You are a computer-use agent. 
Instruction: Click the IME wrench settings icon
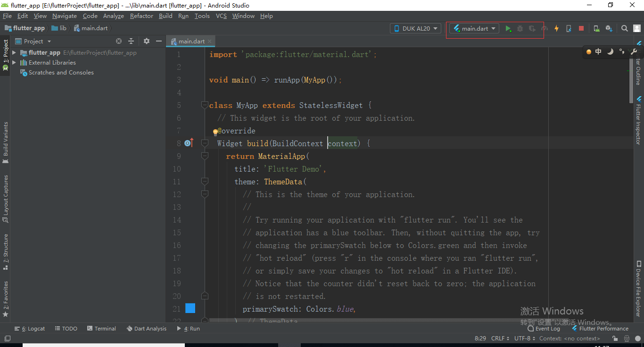634,52
